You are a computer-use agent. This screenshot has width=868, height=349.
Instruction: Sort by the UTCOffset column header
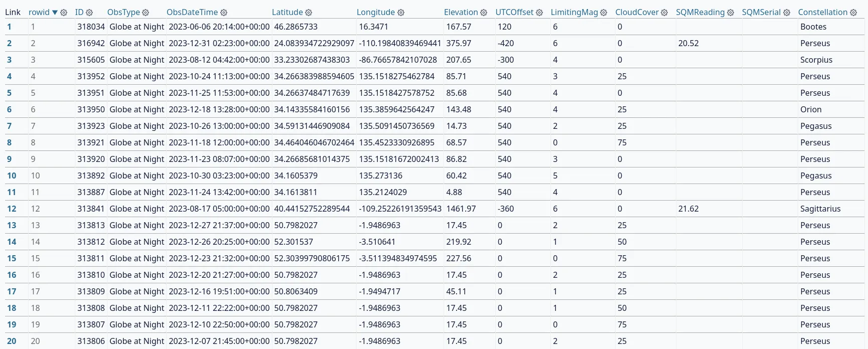point(515,12)
